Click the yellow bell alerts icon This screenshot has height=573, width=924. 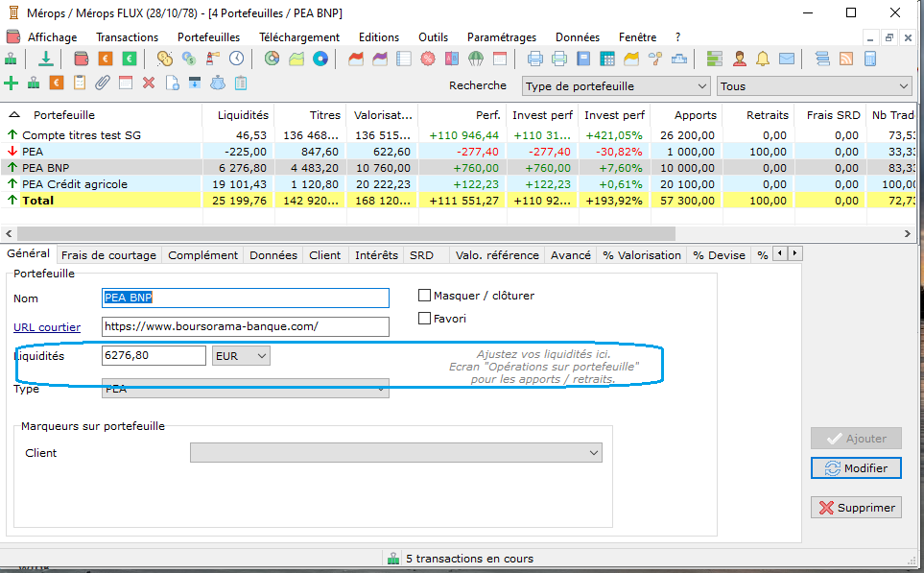coord(763,59)
